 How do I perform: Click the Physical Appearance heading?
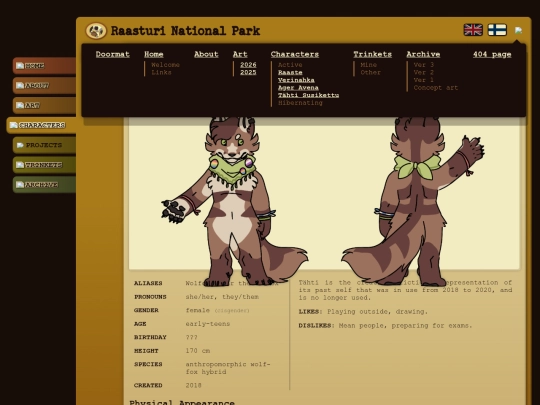(182, 402)
